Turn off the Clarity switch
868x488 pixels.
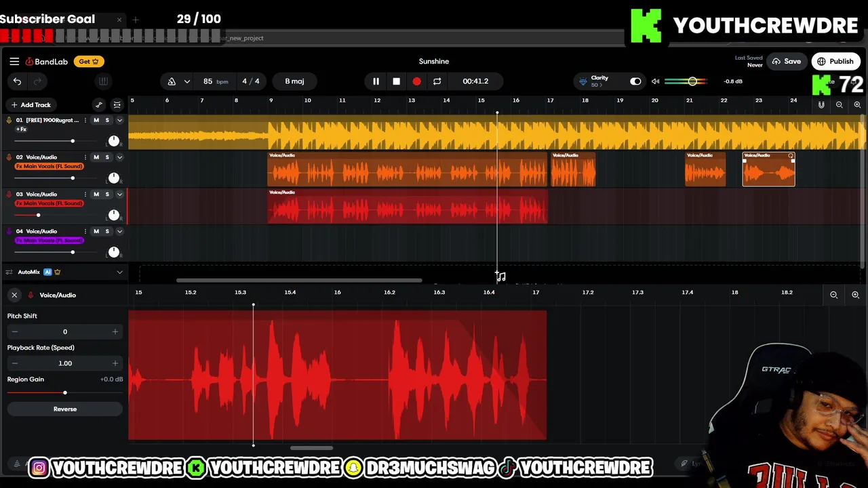[x=635, y=81]
